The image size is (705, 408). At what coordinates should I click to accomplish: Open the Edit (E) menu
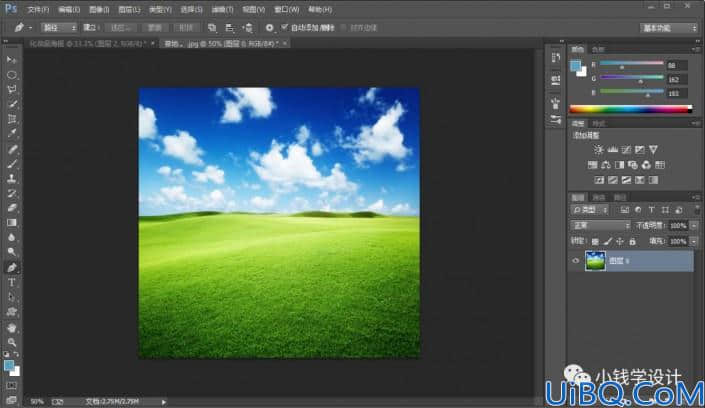[x=69, y=9]
